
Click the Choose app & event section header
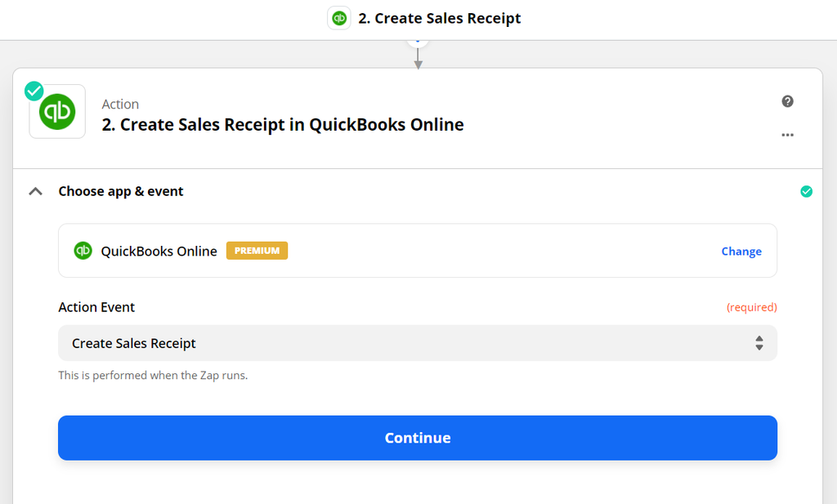click(121, 190)
